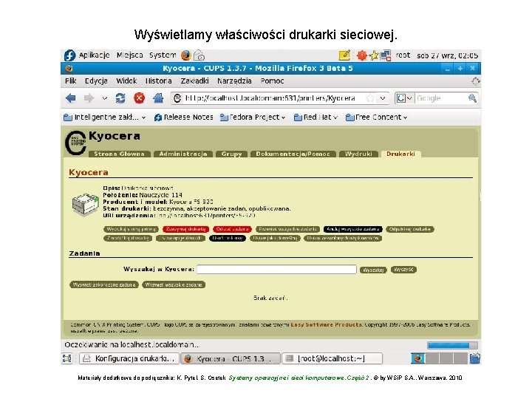Open the trash icon in the bottom panel

475,358
